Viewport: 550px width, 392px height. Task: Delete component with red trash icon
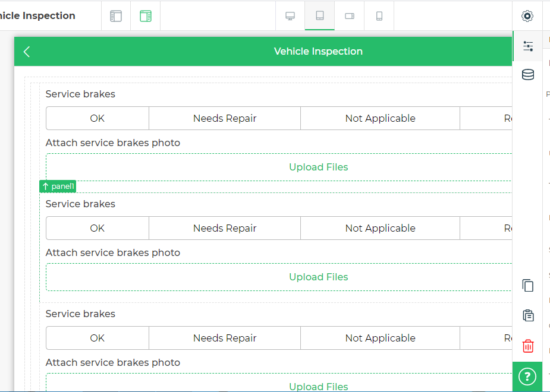pos(528,346)
